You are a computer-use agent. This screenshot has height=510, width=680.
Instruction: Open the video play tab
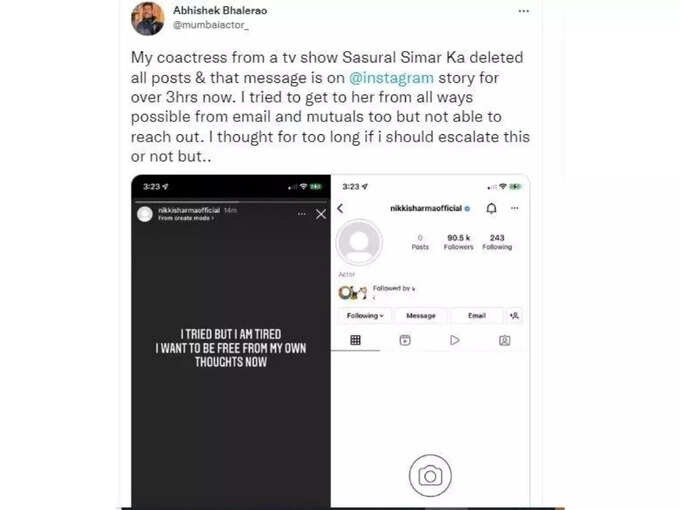pyautogui.click(x=454, y=340)
